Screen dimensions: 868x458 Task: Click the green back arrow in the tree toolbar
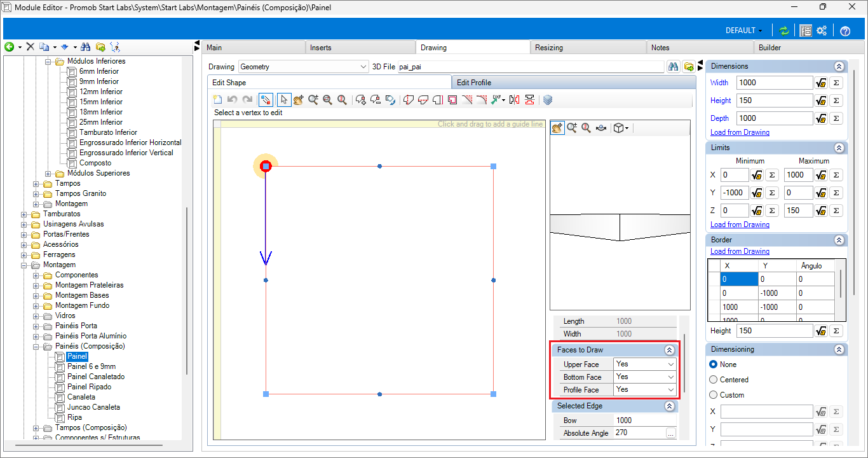[9, 47]
